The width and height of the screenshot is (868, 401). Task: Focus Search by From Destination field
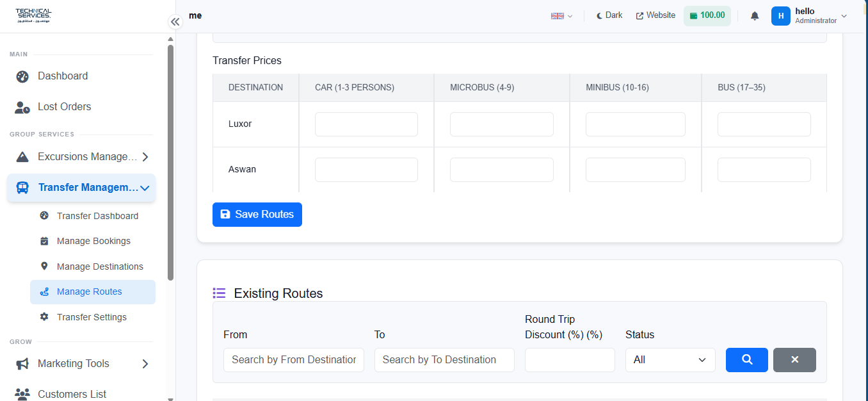coord(294,360)
